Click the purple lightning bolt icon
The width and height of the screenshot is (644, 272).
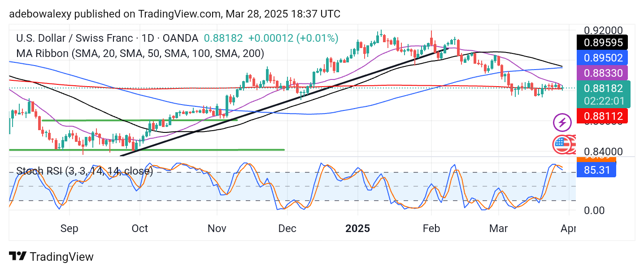pyautogui.click(x=562, y=122)
